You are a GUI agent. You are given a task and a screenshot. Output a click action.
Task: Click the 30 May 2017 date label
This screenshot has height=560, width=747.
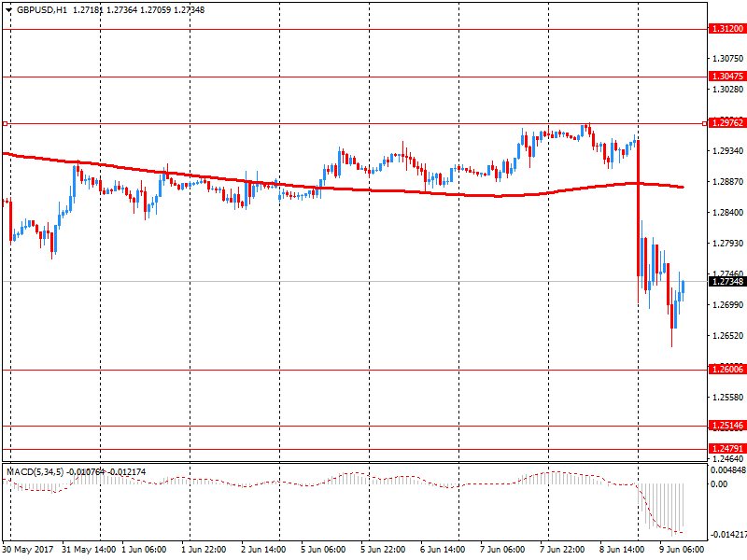tap(28, 550)
